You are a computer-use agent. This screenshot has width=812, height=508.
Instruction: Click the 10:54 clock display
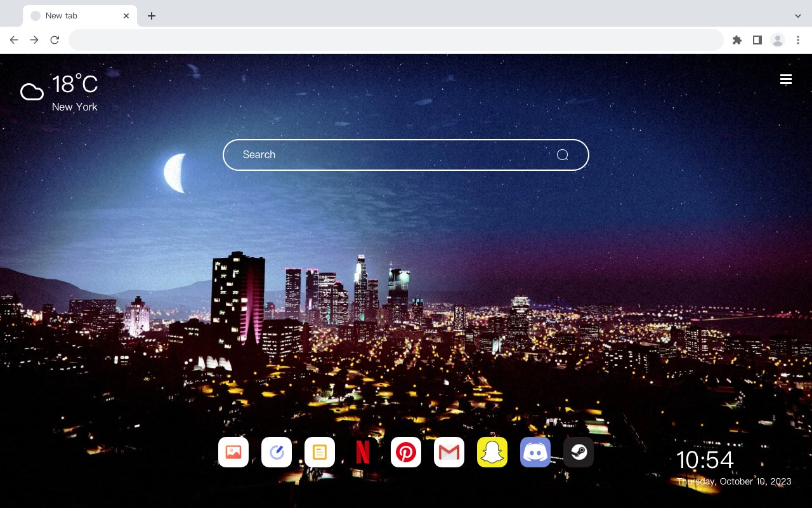[x=705, y=460]
